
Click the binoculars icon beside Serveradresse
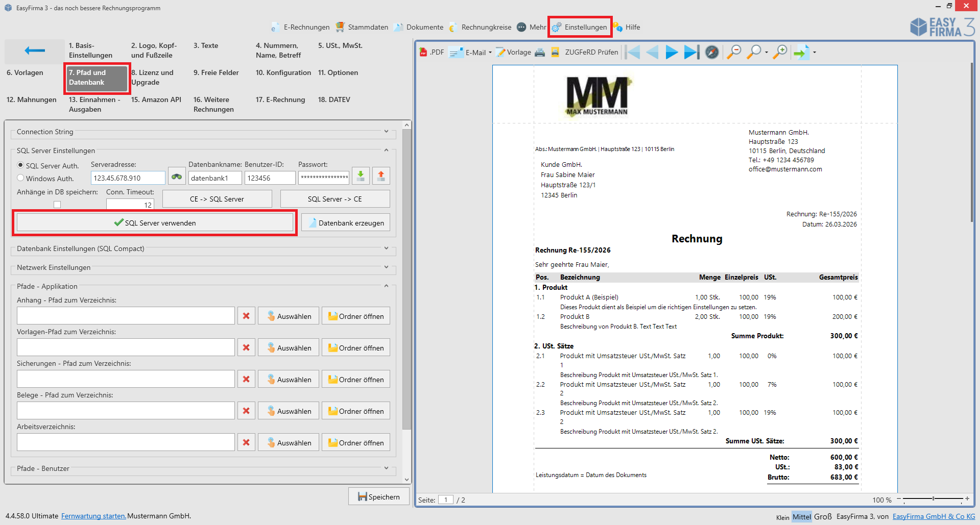pyautogui.click(x=177, y=177)
